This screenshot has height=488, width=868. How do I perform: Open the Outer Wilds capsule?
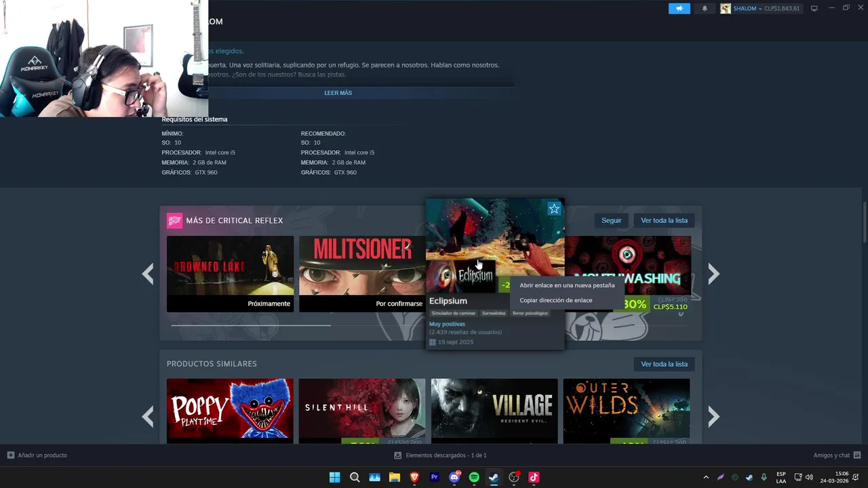click(627, 411)
